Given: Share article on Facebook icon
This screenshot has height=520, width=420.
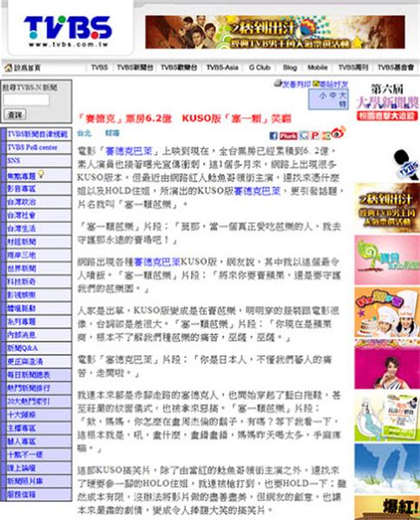Looking at the screenshot, I should (x=273, y=135).
